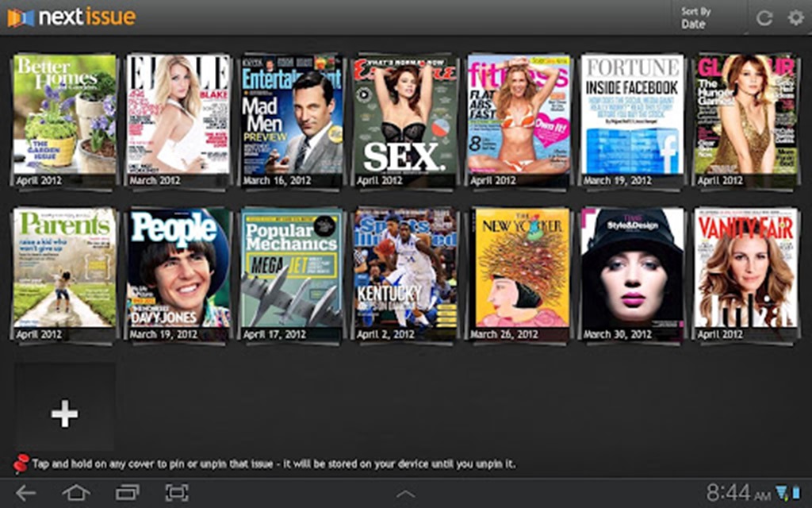Image resolution: width=812 pixels, height=508 pixels.
Task: Open Popular Mechanics Mega Jet issue
Action: point(292,268)
